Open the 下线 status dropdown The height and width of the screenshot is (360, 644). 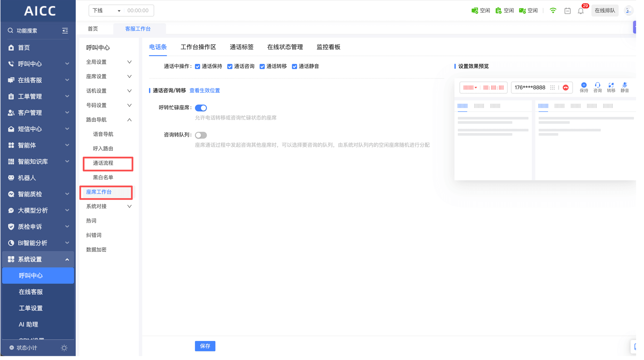pyautogui.click(x=106, y=11)
